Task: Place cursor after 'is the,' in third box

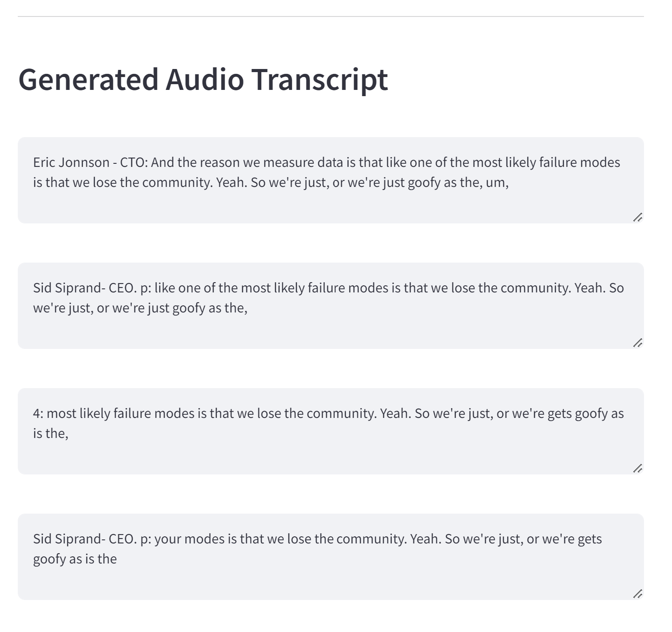Action: coord(69,433)
